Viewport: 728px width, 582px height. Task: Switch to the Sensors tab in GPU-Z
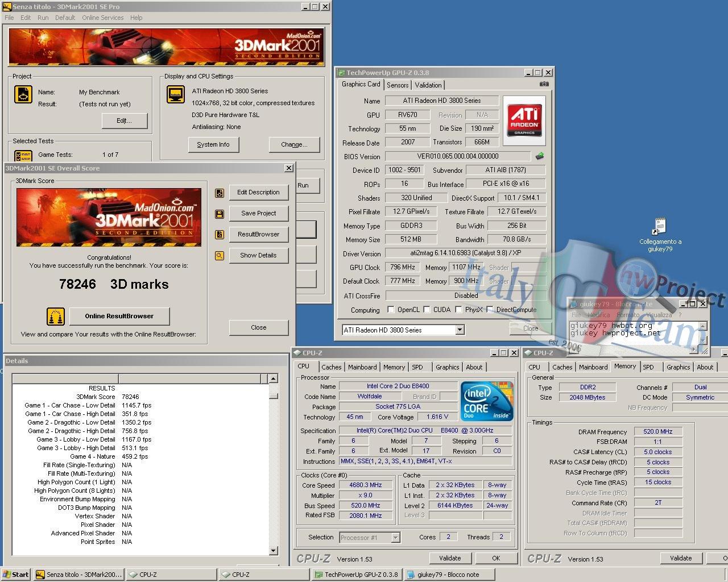398,85
